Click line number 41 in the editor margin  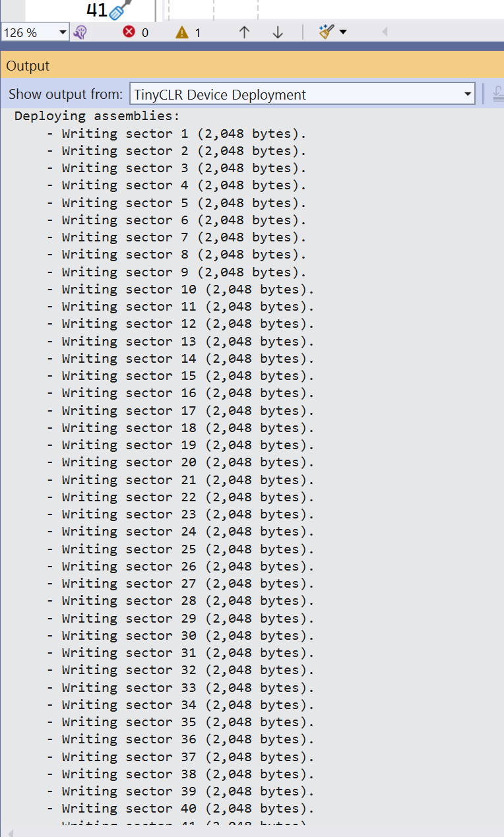coord(96,11)
